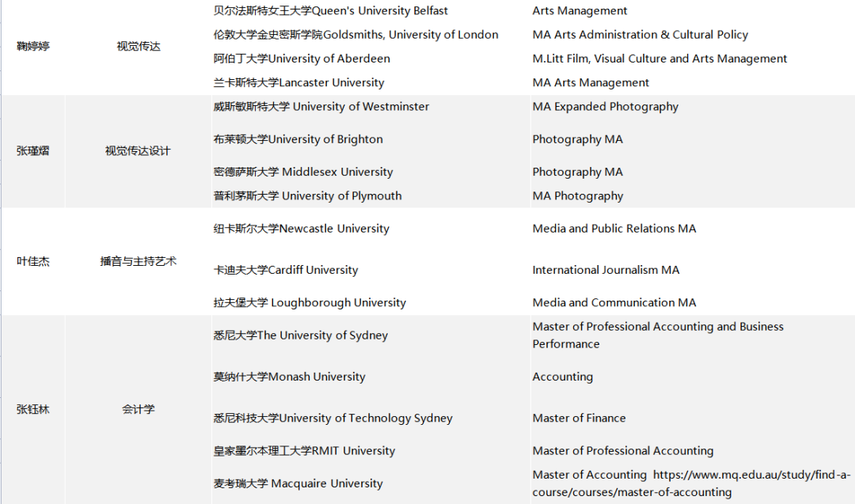The image size is (855, 504).
Task: Click the Monash University cell
Action: 290,377
